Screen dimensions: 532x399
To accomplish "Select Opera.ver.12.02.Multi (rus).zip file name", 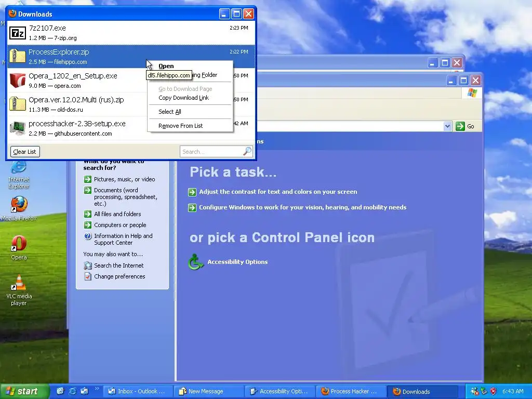I will [x=76, y=100].
